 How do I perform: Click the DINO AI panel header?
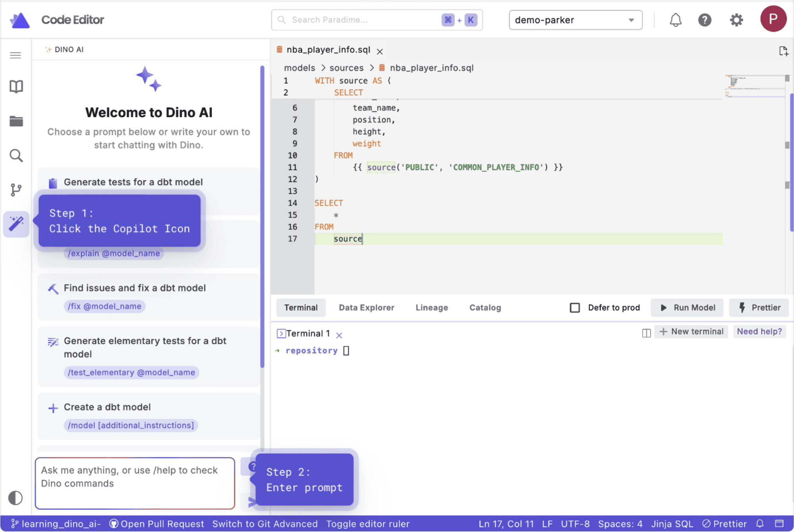[x=64, y=50]
